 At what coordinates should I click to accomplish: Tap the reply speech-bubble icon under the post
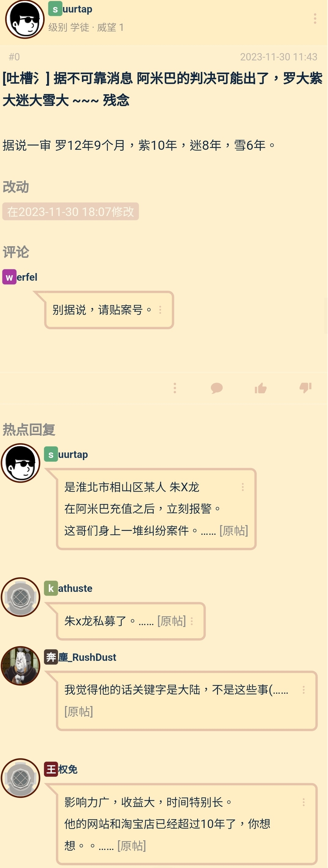coord(217,388)
